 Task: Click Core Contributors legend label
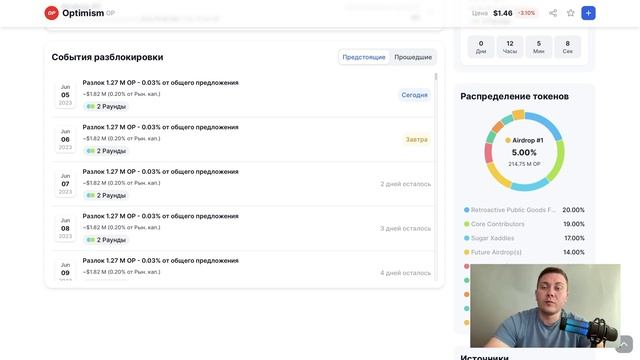[x=498, y=224]
